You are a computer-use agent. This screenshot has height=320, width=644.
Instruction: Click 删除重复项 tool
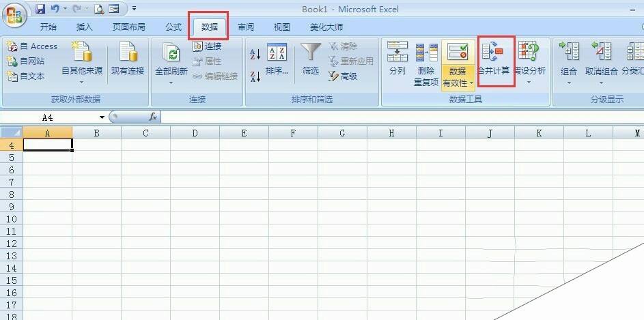click(x=426, y=65)
